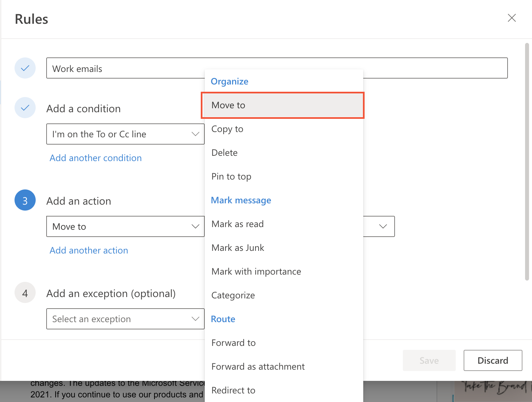This screenshot has height=402, width=532.
Task: Choose Copy to from the action list
Action: [x=227, y=129]
